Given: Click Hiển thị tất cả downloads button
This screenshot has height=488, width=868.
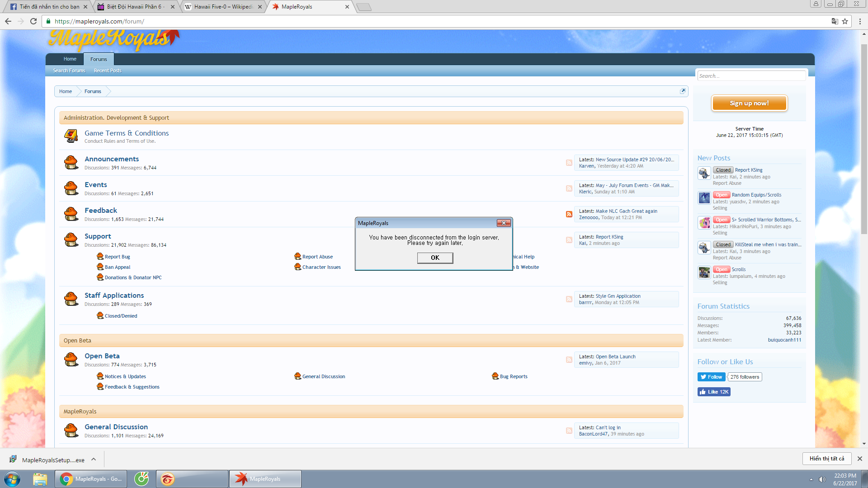Looking at the screenshot, I should (827, 458).
